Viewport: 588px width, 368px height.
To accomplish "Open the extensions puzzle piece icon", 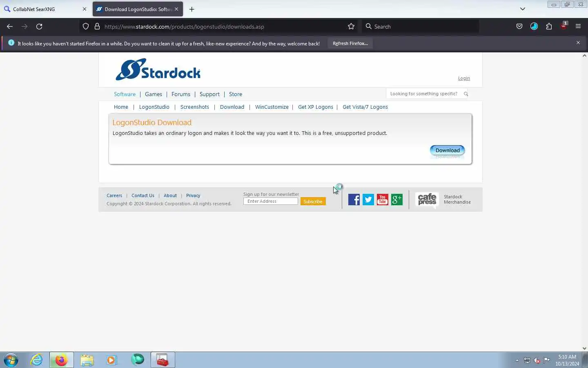I will point(549,27).
